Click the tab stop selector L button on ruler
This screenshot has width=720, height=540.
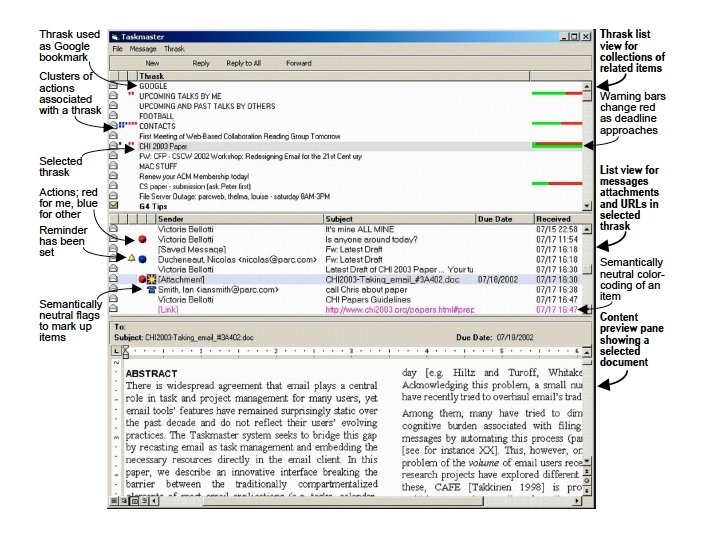(x=116, y=351)
